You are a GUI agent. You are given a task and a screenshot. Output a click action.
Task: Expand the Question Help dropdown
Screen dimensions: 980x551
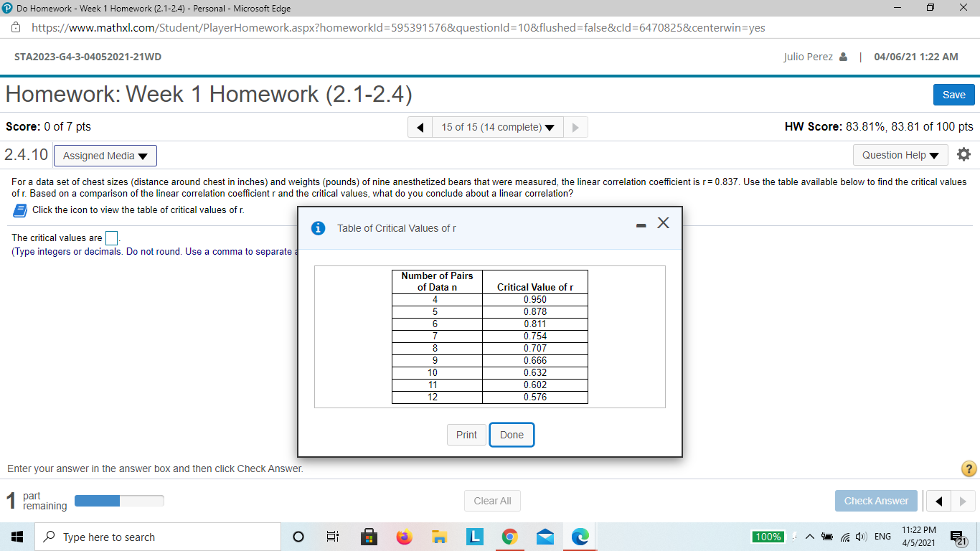tap(900, 155)
